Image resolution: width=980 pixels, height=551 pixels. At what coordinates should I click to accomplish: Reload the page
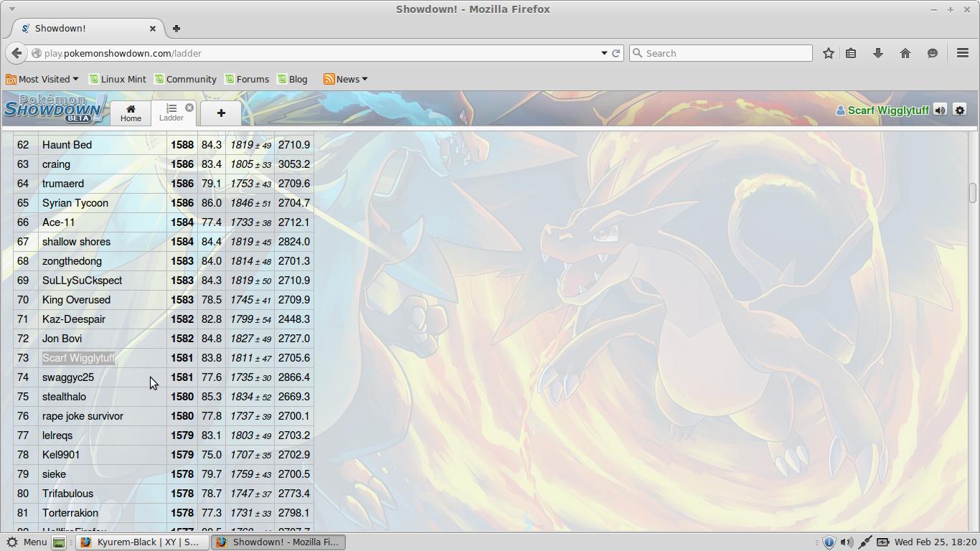click(616, 53)
